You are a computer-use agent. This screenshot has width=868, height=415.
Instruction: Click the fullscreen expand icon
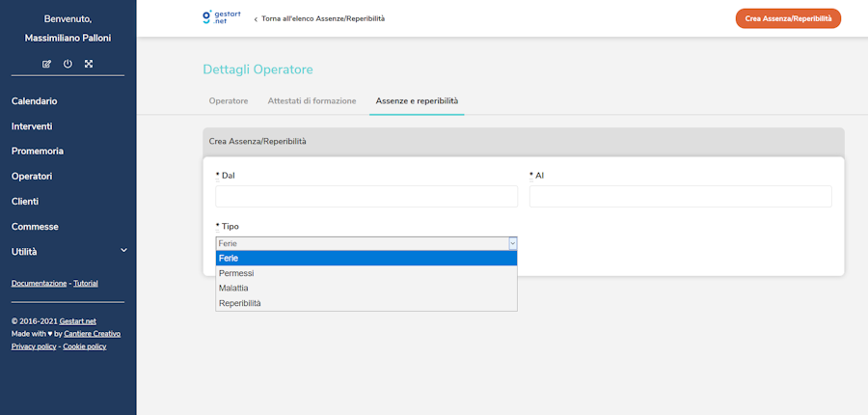[x=89, y=64]
